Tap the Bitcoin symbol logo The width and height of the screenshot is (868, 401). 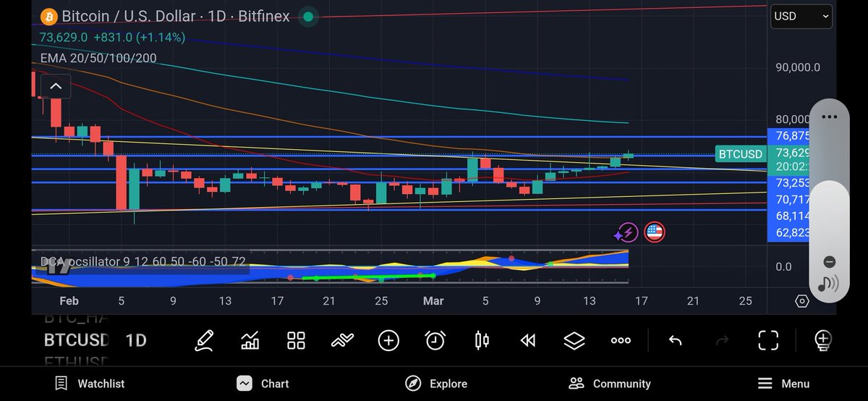click(x=49, y=16)
